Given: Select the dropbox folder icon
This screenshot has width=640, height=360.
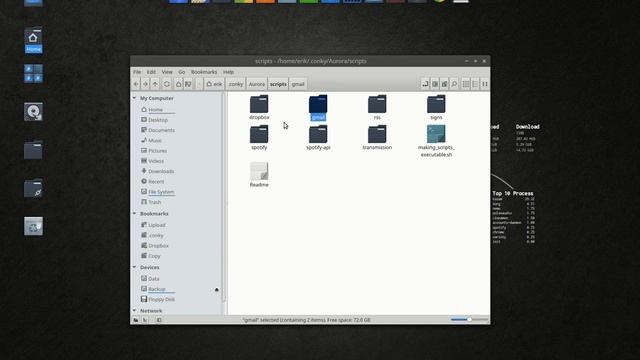Looking at the screenshot, I should tap(259, 104).
